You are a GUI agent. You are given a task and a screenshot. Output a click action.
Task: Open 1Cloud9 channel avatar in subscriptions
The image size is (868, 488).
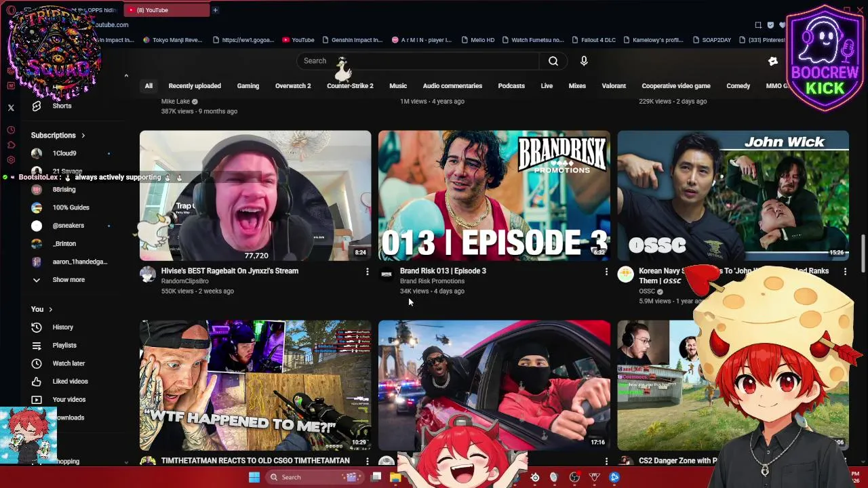(37, 153)
